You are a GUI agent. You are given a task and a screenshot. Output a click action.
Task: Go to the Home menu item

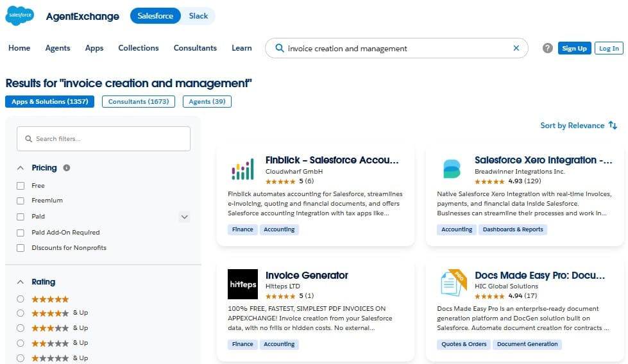point(19,48)
